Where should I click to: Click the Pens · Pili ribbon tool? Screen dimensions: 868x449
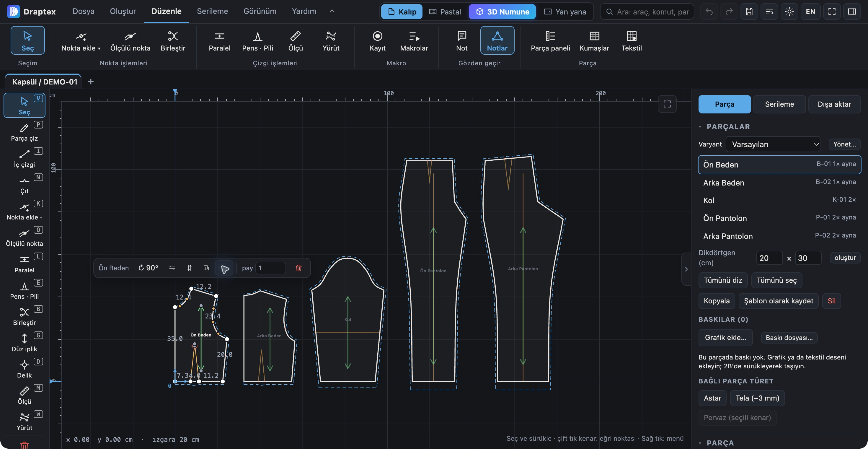point(257,40)
